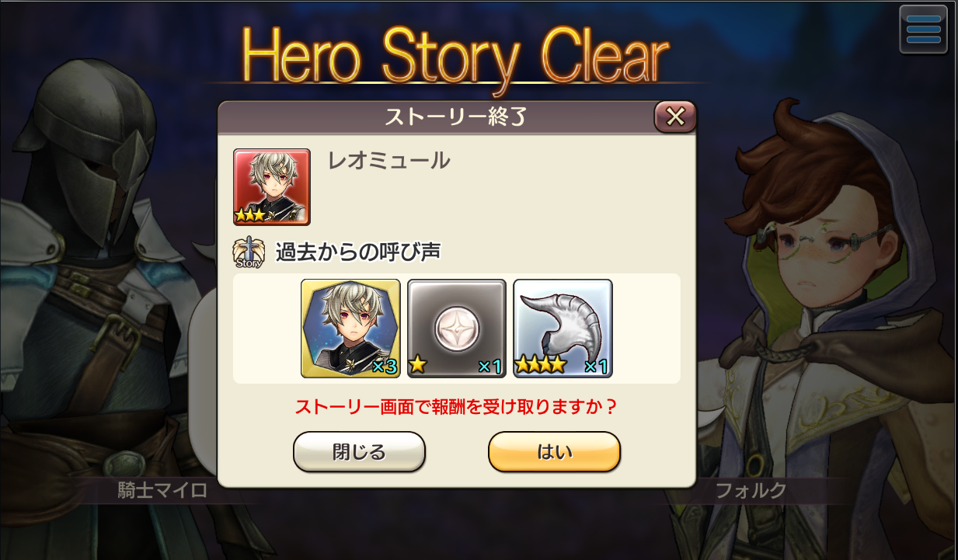Image resolution: width=958 pixels, height=560 pixels.
Task: Tap the ×1 count on horn reward
Action: 595,367
